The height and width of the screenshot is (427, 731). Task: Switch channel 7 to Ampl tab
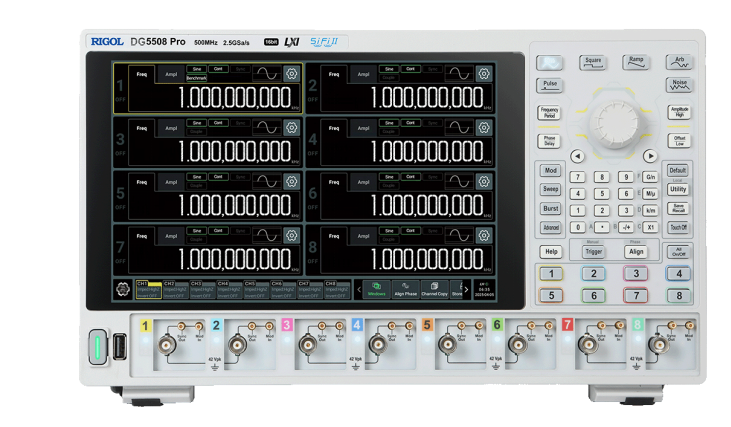coord(171,236)
